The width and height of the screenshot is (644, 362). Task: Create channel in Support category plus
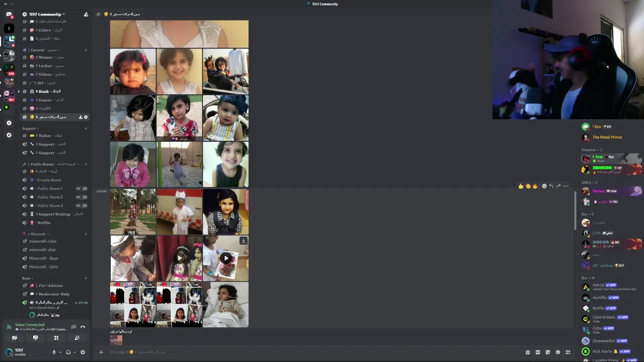86,128
